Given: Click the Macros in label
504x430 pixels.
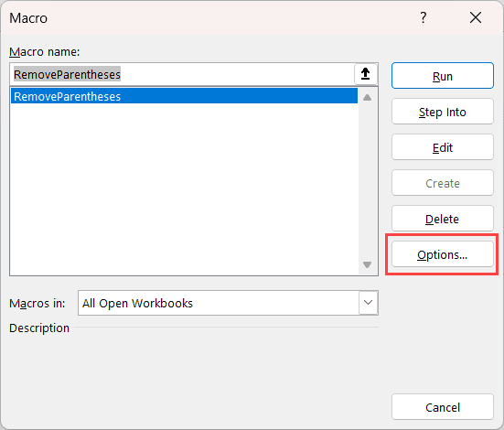Looking at the screenshot, I should point(38,303).
